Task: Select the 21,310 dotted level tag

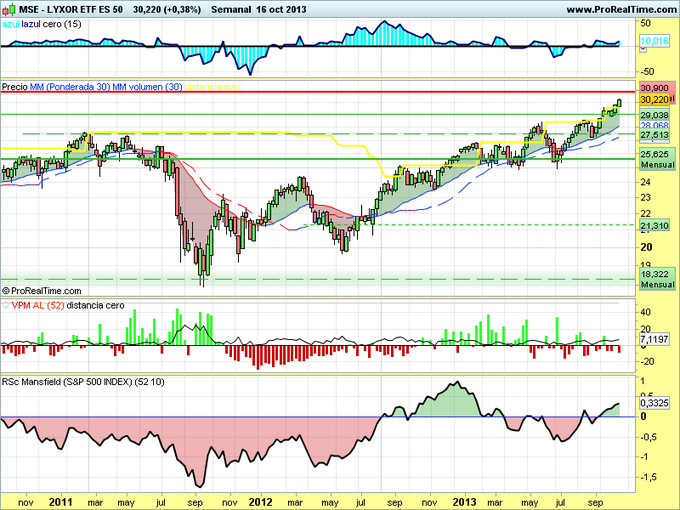Action: click(x=653, y=226)
